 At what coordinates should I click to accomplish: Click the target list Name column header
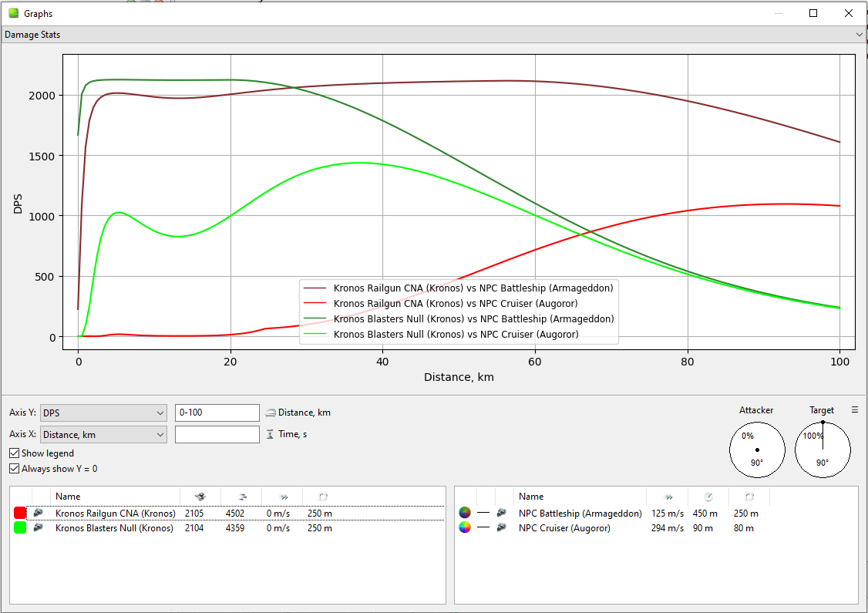580,497
